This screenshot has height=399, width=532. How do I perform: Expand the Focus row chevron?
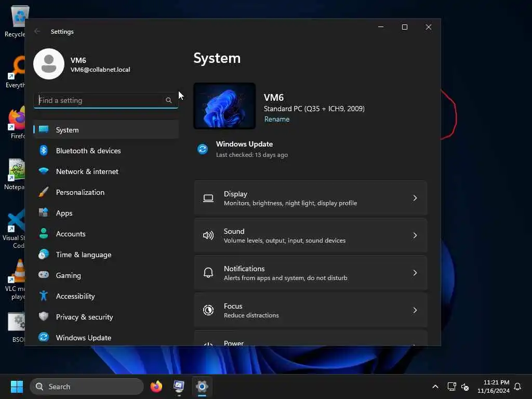415,310
